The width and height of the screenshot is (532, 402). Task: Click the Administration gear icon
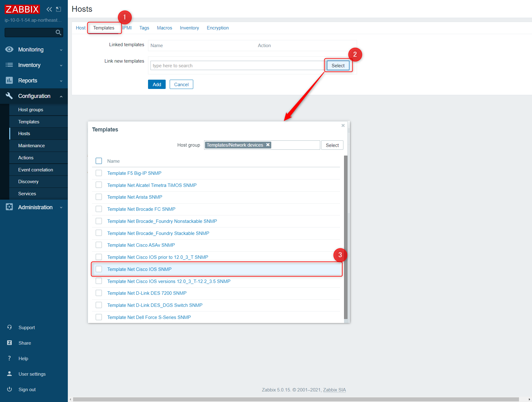pos(9,207)
